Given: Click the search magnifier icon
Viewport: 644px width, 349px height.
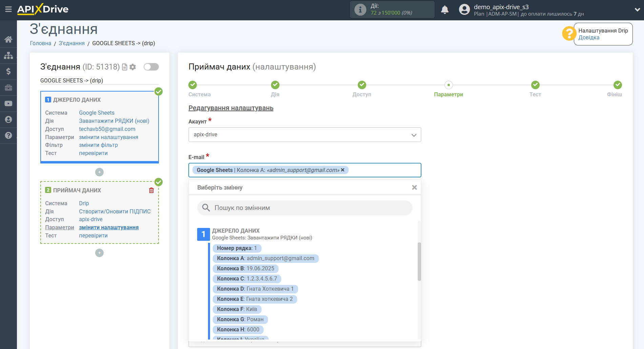Looking at the screenshot, I should coord(206,208).
